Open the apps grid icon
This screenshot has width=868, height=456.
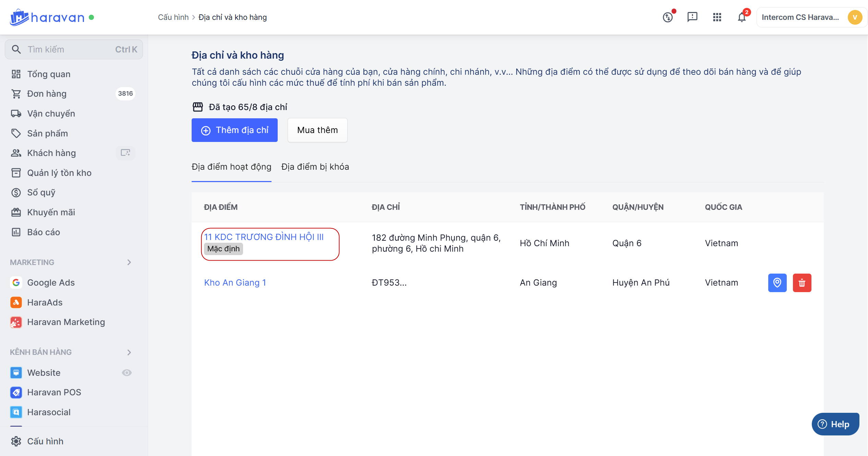717,17
